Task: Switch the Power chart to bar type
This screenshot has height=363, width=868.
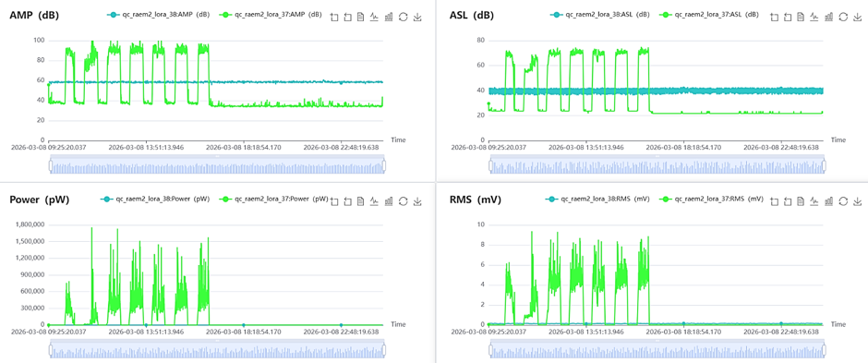Action: (x=389, y=201)
